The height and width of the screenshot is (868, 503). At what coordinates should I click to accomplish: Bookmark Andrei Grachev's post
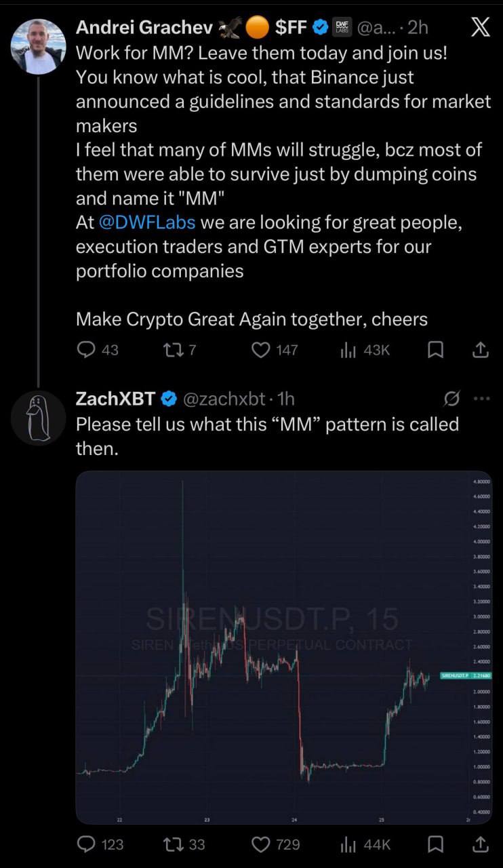pos(437,350)
